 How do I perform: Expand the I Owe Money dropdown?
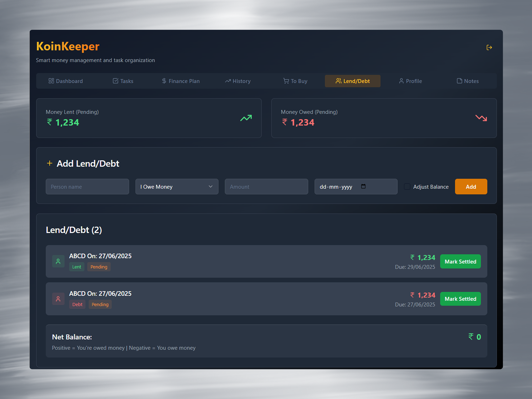coord(177,187)
